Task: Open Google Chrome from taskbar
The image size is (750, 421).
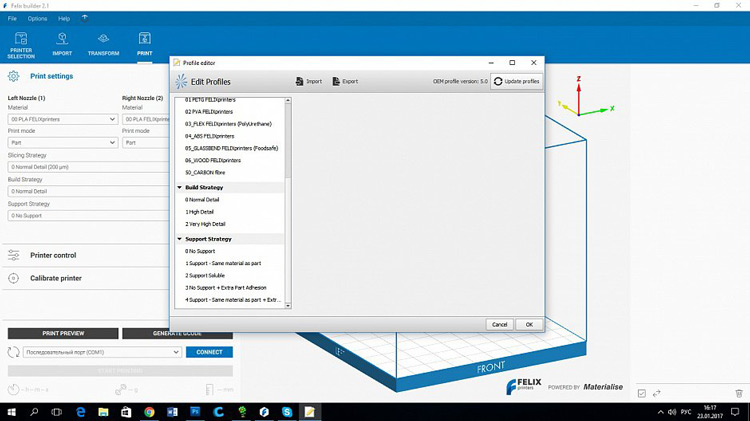Action: click(x=149, y=412)
